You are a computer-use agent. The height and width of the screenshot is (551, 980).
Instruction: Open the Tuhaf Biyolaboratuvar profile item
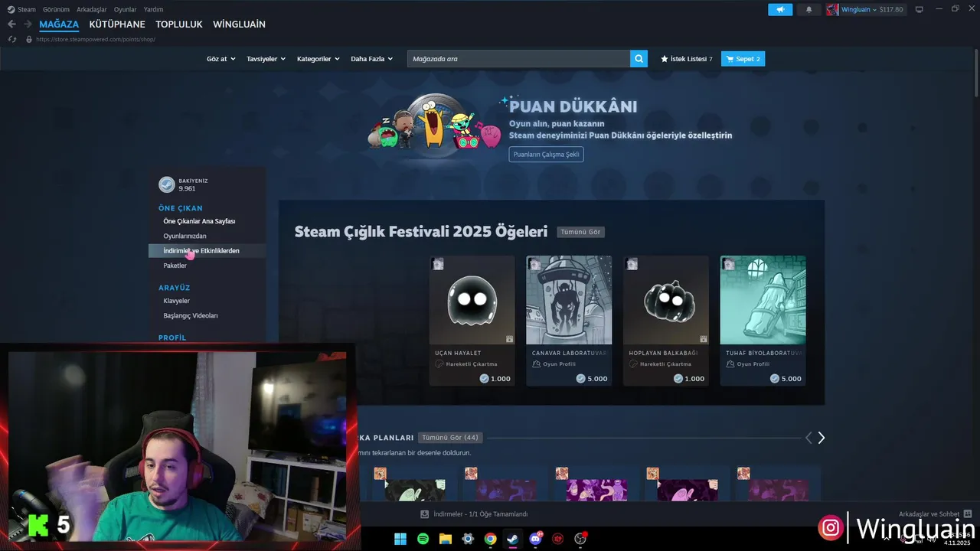click(763, 321)
